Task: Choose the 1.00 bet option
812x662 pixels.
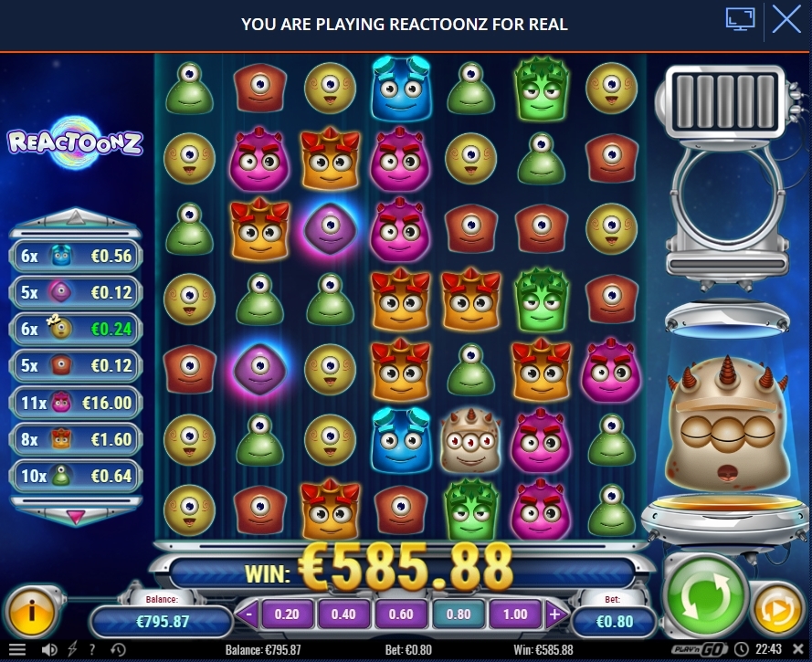Action: click(x=515, y=615)
